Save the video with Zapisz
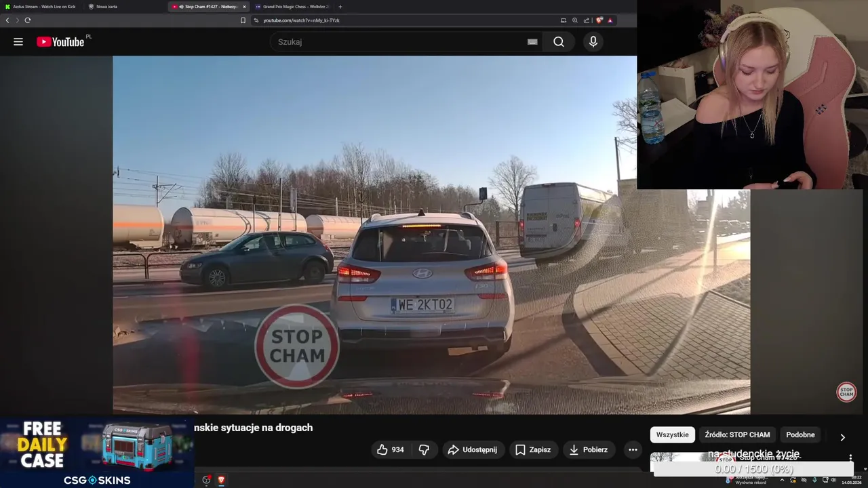Screen dimensions: 868x488 (x=533, y=449)
